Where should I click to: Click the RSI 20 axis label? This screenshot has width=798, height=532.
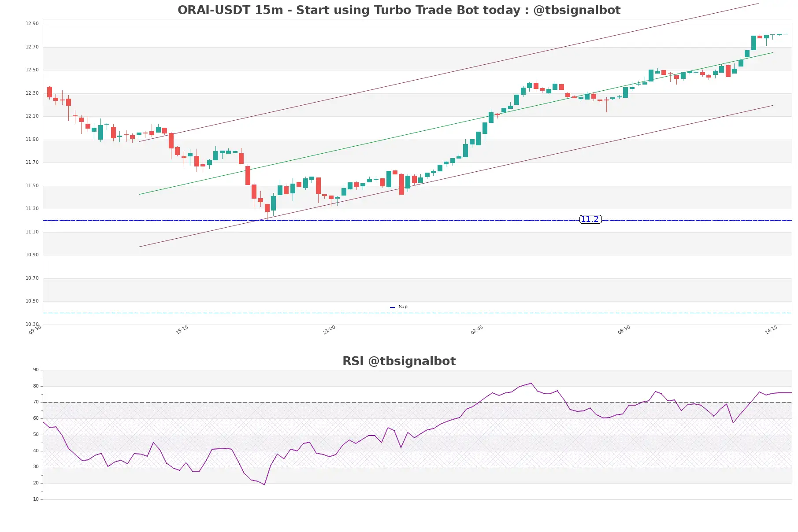point(36,483)
